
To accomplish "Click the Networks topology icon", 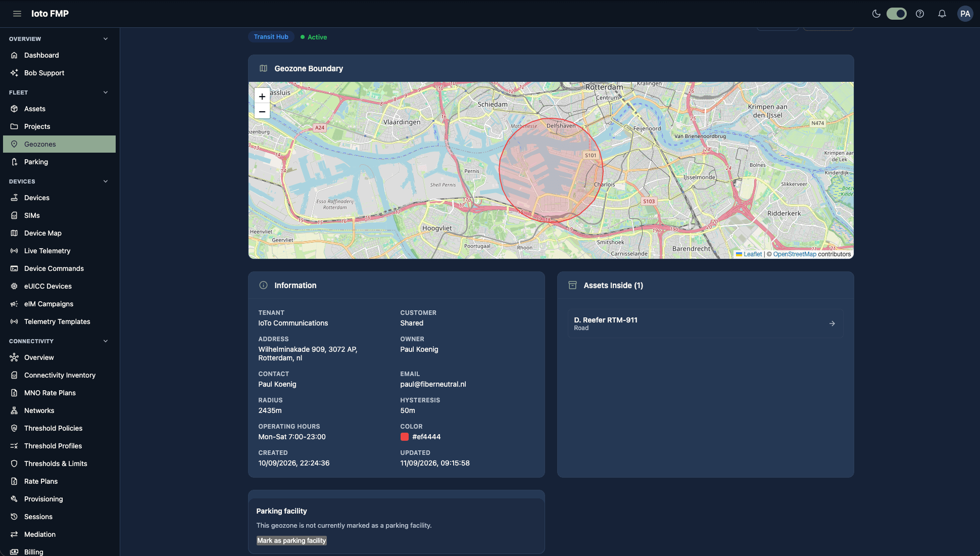I will (x=14, y=410).
